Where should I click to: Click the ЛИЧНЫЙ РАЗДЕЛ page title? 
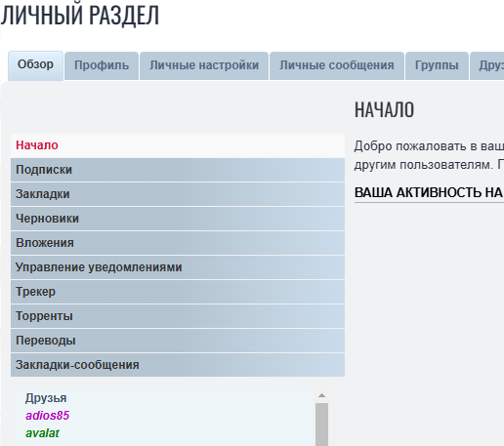coord(80,16)
